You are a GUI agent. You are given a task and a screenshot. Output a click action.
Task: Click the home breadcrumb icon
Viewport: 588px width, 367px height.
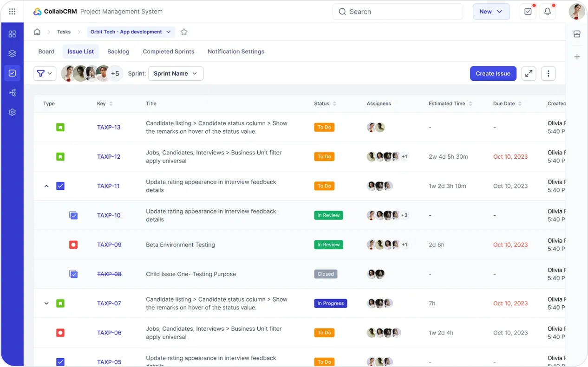point(37,32)
